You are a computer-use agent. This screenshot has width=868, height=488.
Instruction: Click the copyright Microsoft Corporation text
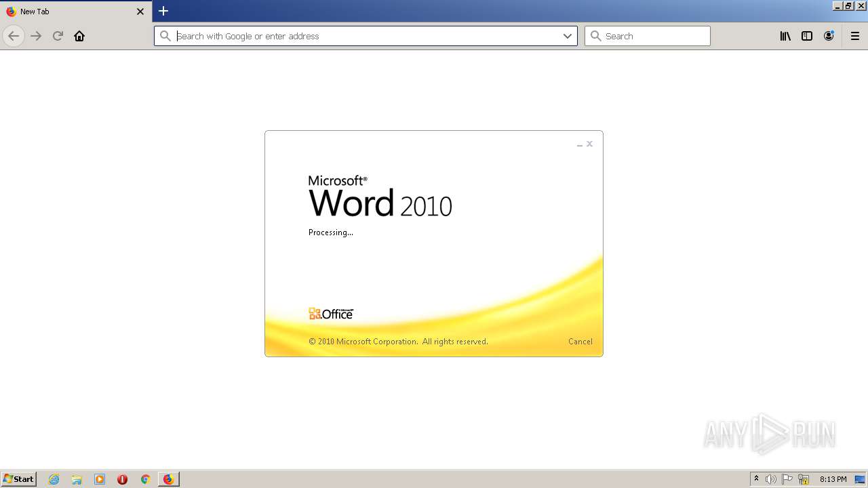coord(398,342)
